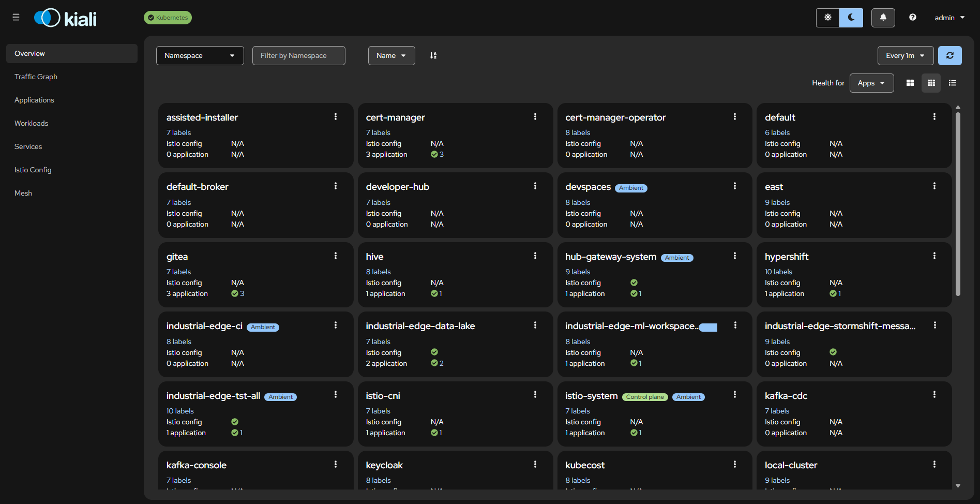Switch to compact card view
The width and height of the screenshot is (980, 504).
pyautogui.click(x=931, y=83)
